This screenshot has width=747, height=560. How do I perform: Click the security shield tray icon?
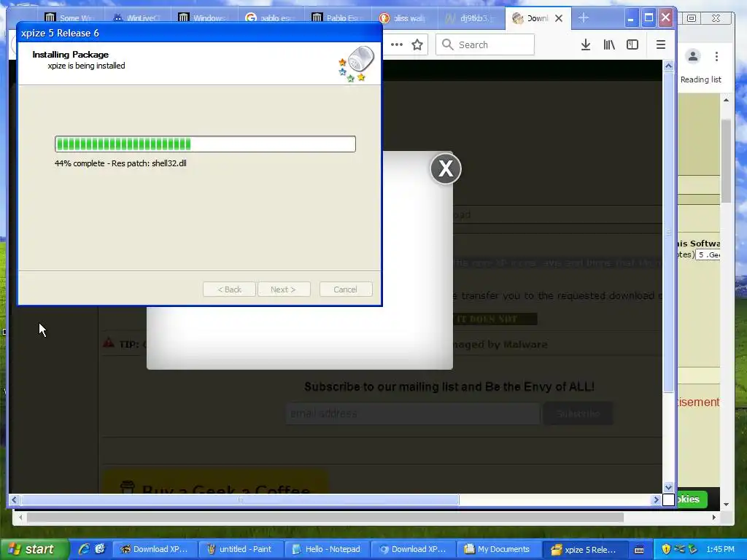point(666,549)
